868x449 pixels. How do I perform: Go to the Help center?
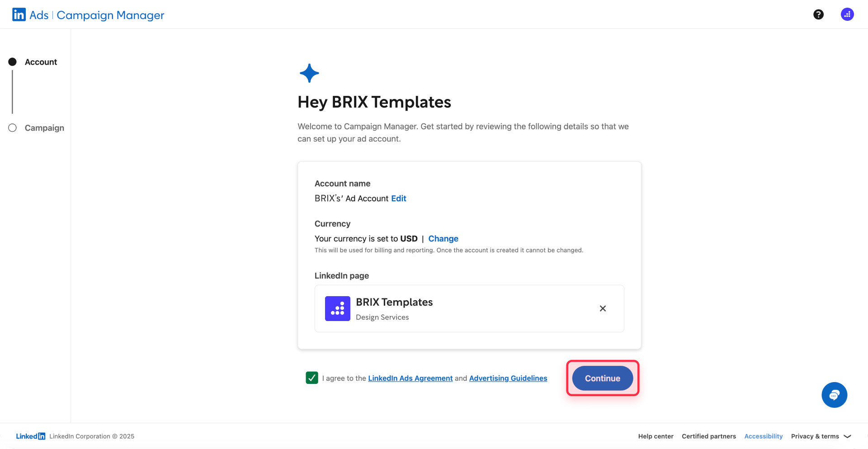(656, 436)
